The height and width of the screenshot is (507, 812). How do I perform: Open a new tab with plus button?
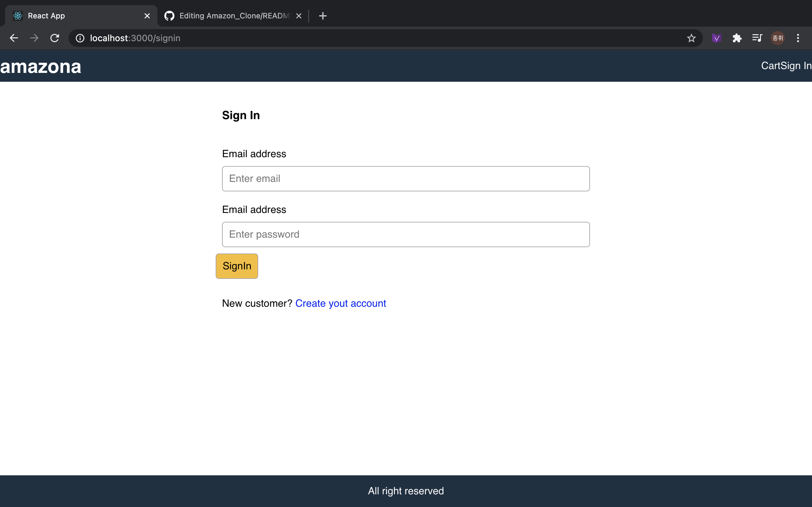pos(323,16)
